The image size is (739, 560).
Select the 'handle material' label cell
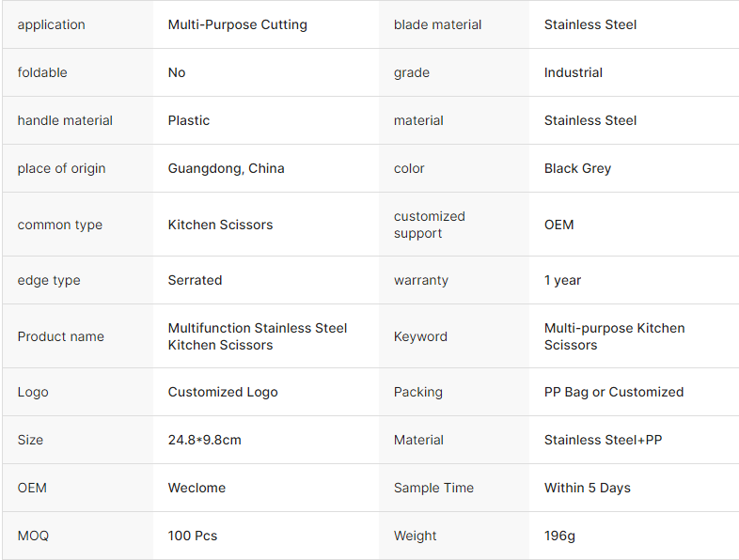click(65, 120)
